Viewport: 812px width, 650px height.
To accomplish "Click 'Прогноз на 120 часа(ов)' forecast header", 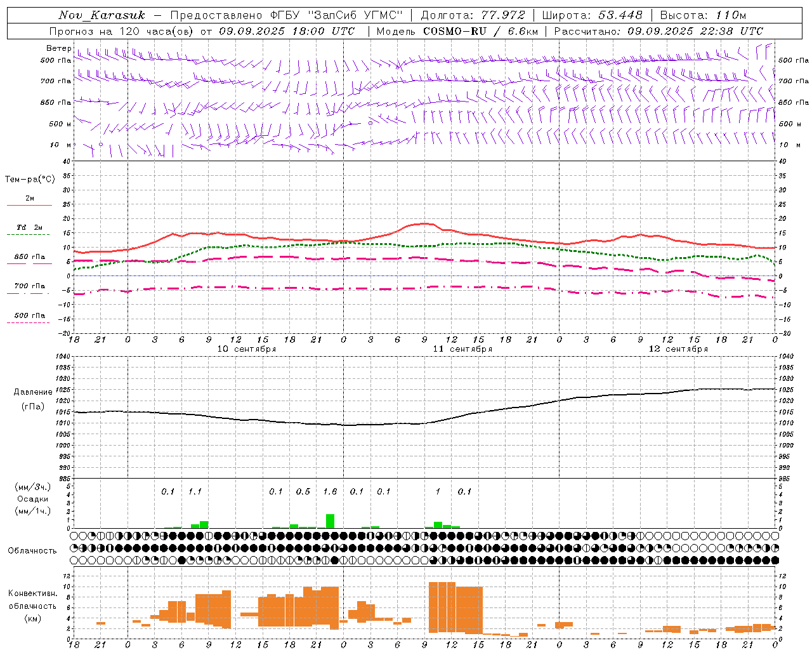I will click(x=122, y=31).
